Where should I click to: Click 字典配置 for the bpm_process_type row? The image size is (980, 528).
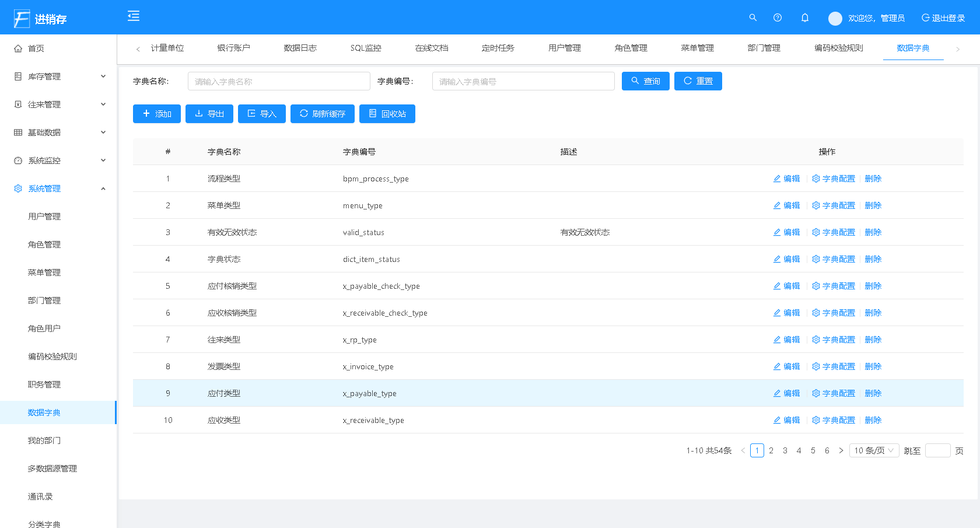pos(833,179)
